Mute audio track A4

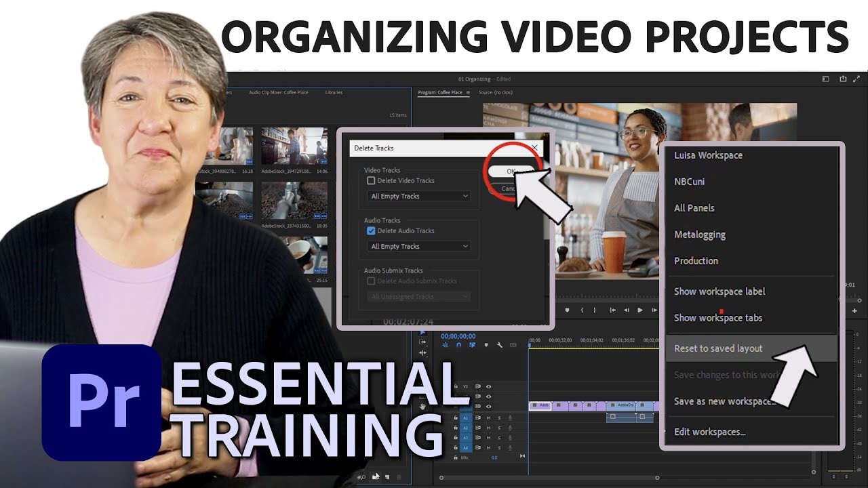pos(488,448)
